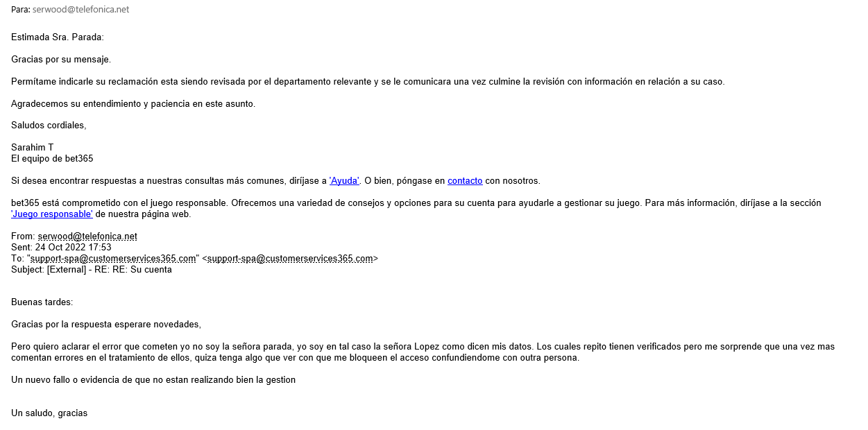Click the sentence 'Agradecemos su entendimiento y paciencia'
The image size is (868, 430).
click(x=133, y=104)
